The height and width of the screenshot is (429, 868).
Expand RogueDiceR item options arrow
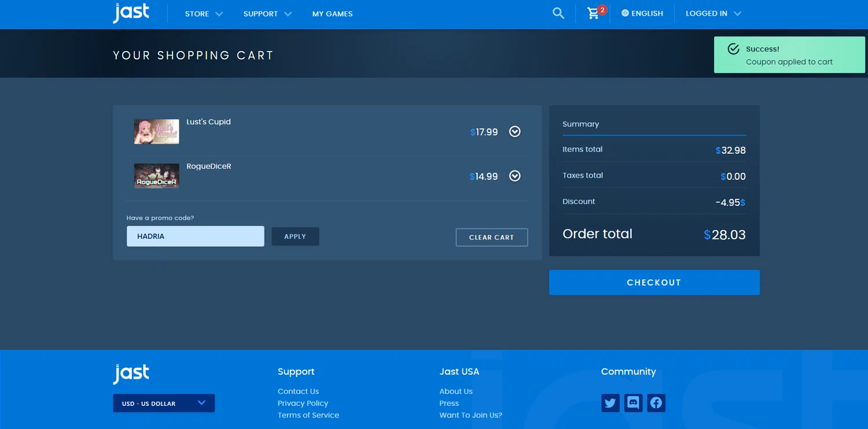coord(514,176)
